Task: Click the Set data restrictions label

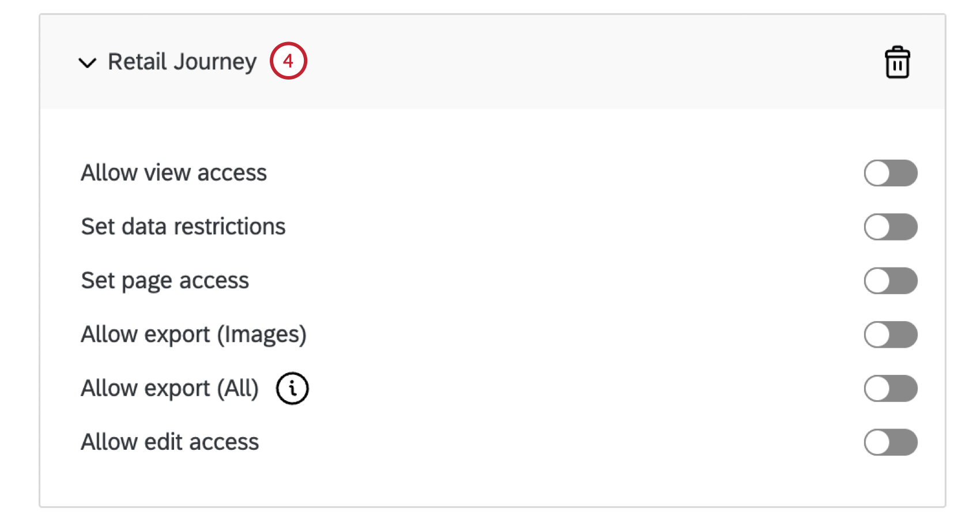Action: [x=183, y=227]
